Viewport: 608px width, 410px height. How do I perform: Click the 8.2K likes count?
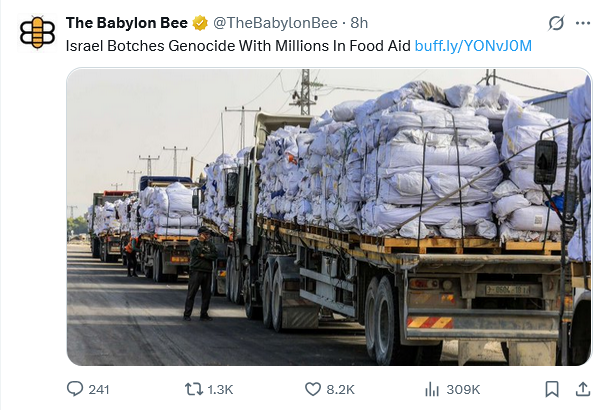pyautogui.click(x=340, y=389)
